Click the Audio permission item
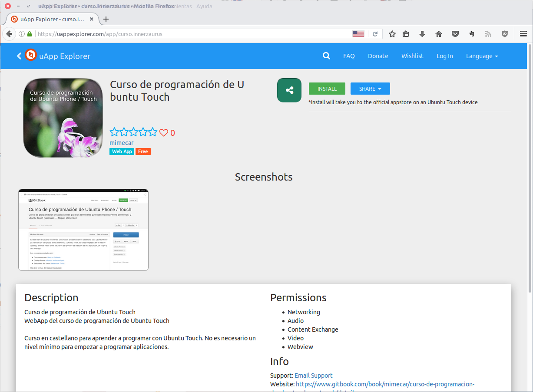Viewport: 533px width, 392px height. click(295, 321)
